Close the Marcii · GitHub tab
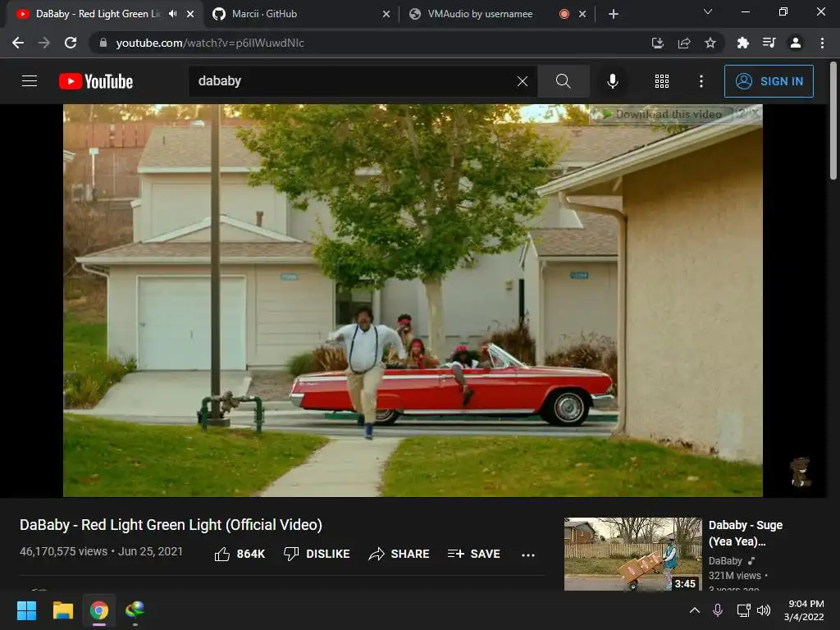The width and height of the screenshot is (840, 630). 386,14
